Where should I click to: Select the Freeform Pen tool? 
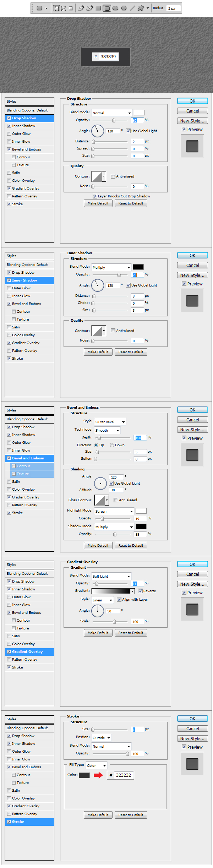pos(90,8)
